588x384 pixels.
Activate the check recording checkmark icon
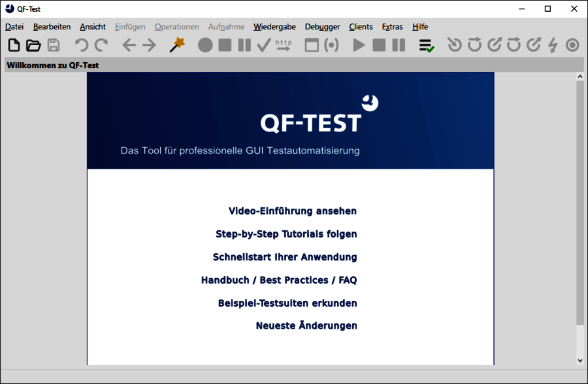click(264, 45)
